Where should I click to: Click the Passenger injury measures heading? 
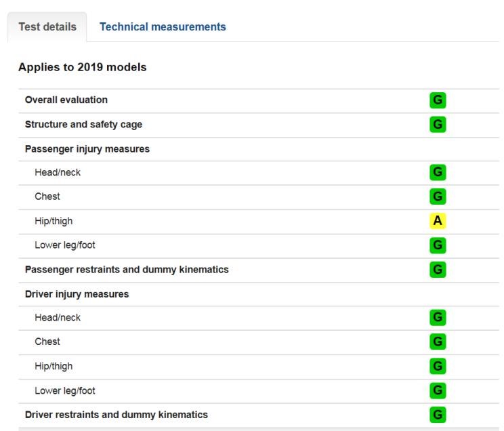pos(87,149)
